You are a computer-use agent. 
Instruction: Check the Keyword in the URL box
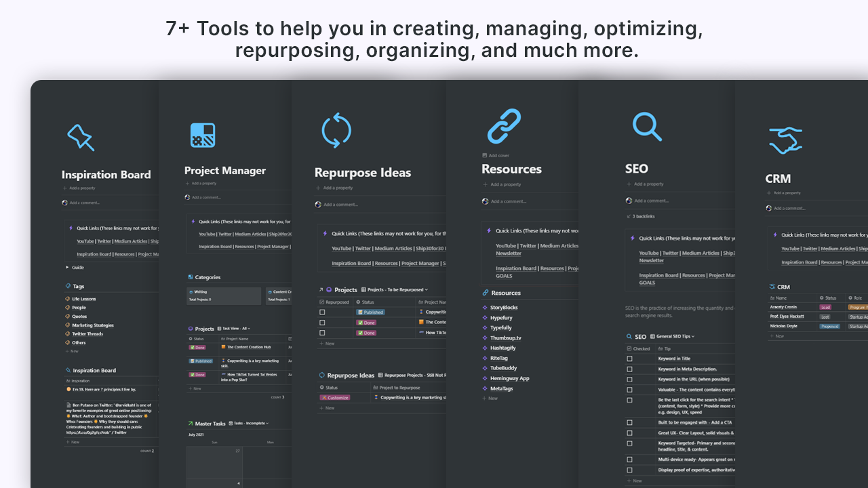point(629,380)
